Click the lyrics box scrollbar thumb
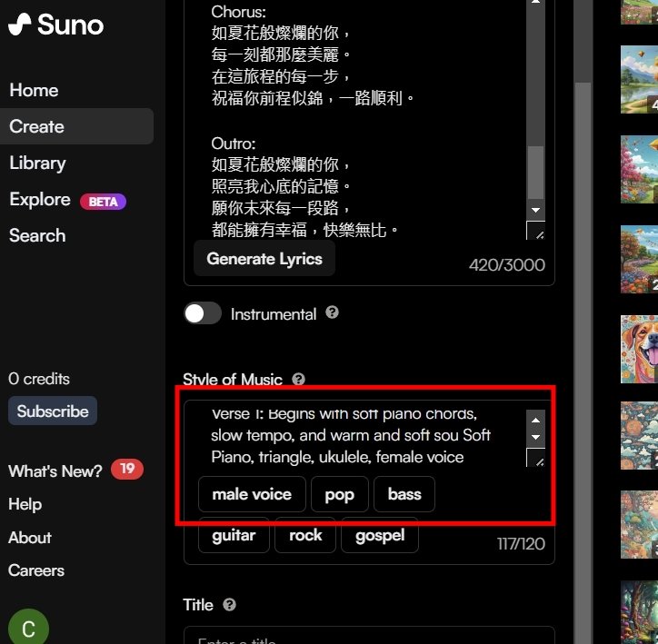The width and height of the screenshot is (658, 644). click(535, 171)
